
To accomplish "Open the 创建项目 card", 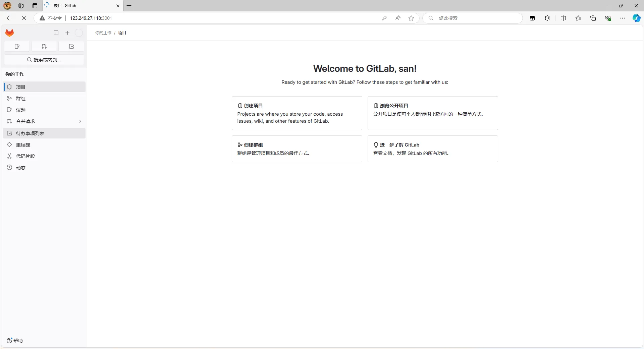I will pos(297,113).
